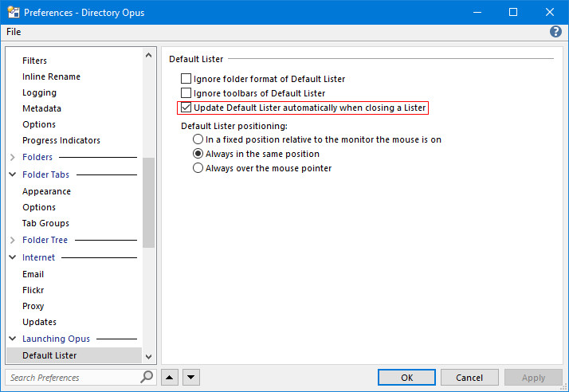569x392 pixels.
Task: Select Always in the same position
Action: 198,154
